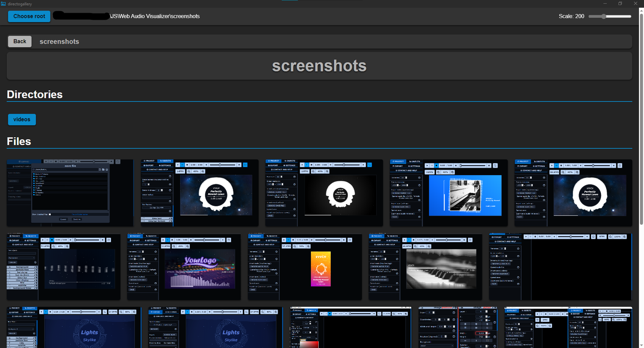Minimize the directogallery window
This screenshot has width=644, height=348.
click(x=605, y=4)
